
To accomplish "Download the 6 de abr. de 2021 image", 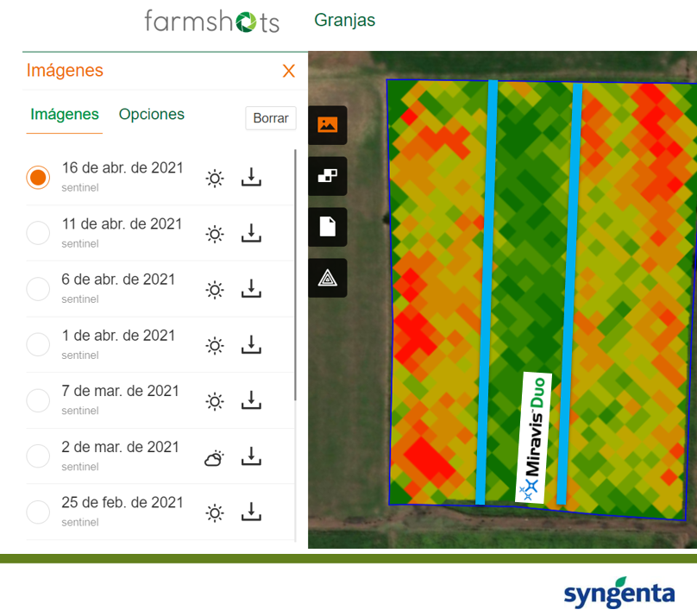I will pyautogui.click(x=251, y=288).
